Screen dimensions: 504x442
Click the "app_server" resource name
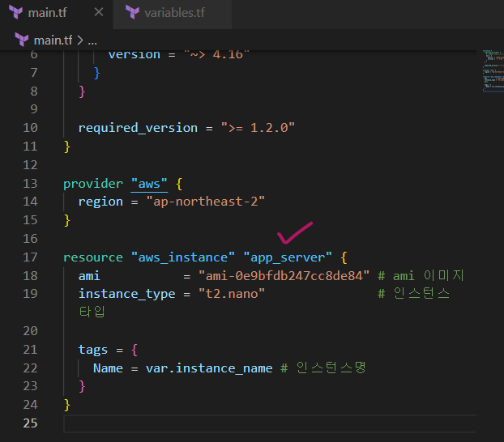pos(288,257)
